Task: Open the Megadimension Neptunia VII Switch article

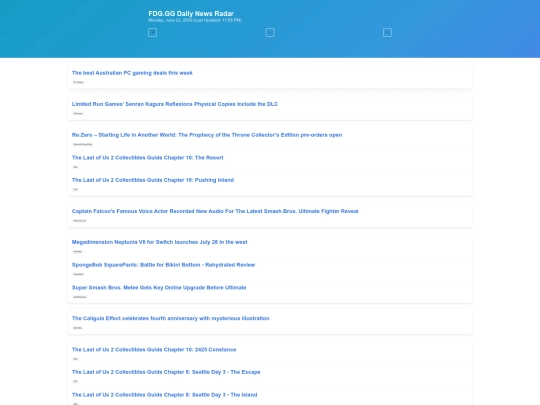Action: [159, 242]
